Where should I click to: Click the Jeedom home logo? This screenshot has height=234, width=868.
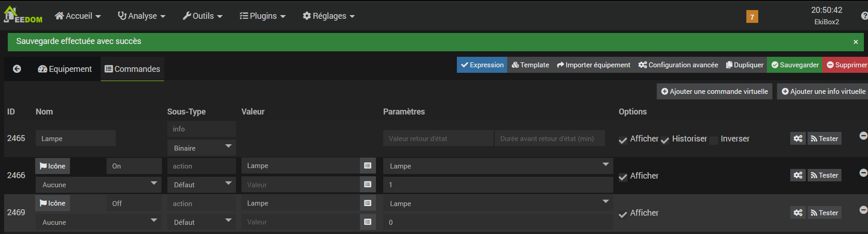tap(22, 15)
